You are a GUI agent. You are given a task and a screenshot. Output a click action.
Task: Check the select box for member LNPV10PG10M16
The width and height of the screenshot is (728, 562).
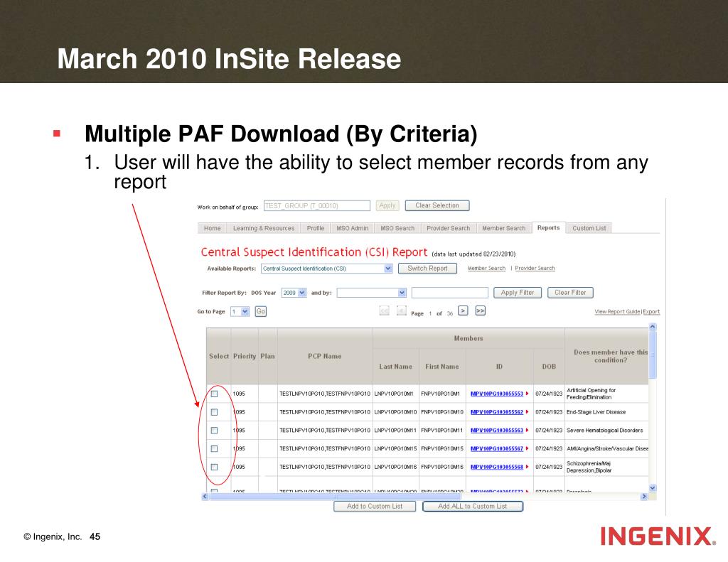tap(214, 467)
